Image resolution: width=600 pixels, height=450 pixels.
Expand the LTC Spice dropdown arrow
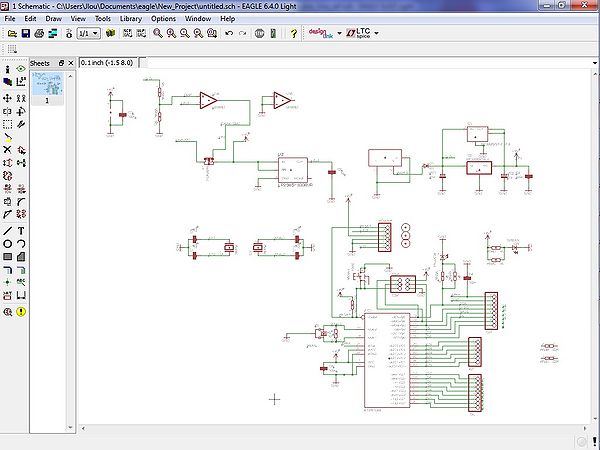tap(375, 33)
